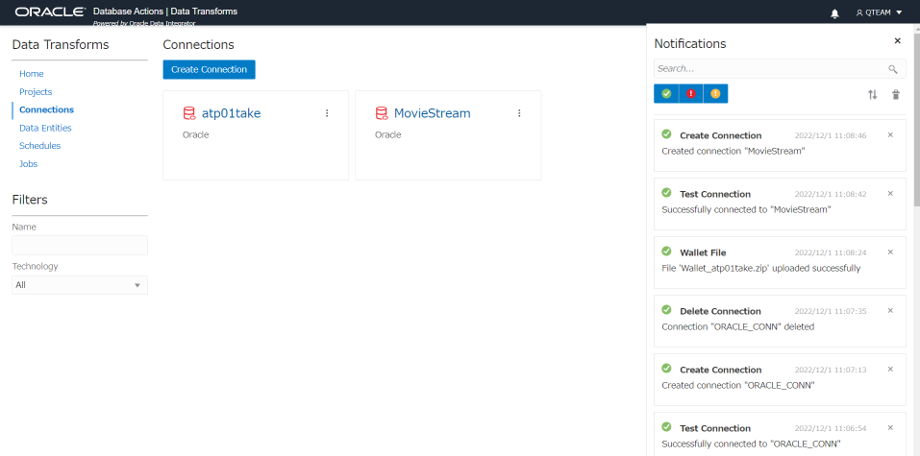Open the QTEAM user menu
Image resolution: width=920 pixels, height=456 pixels.
879,13
